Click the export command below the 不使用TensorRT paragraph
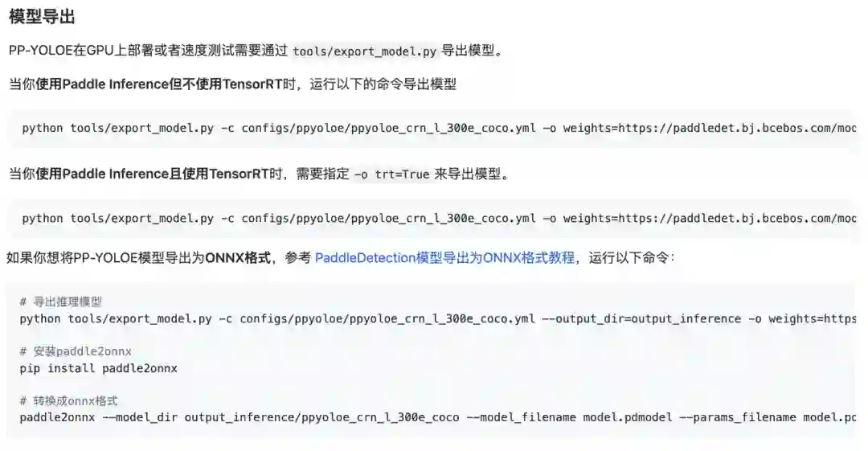 pos(439,128)
